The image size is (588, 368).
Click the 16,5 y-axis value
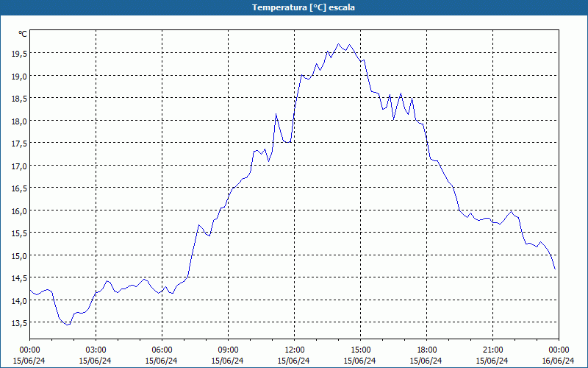(20, 188)
